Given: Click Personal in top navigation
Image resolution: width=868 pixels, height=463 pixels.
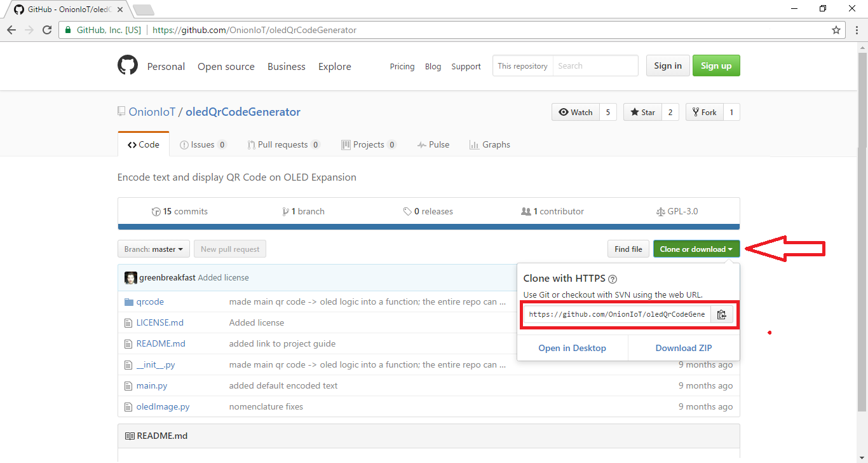Looking at the screenshot, I should click(166, 66).
